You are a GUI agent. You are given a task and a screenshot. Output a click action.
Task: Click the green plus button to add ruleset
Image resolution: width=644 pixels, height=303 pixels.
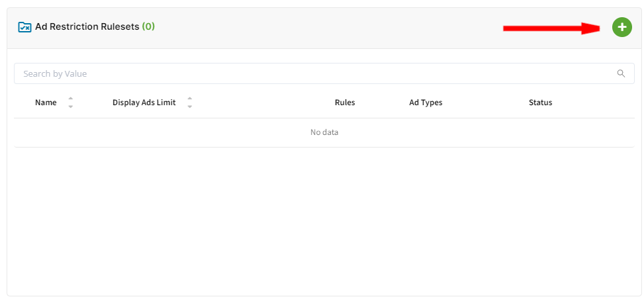click(621, 27)
